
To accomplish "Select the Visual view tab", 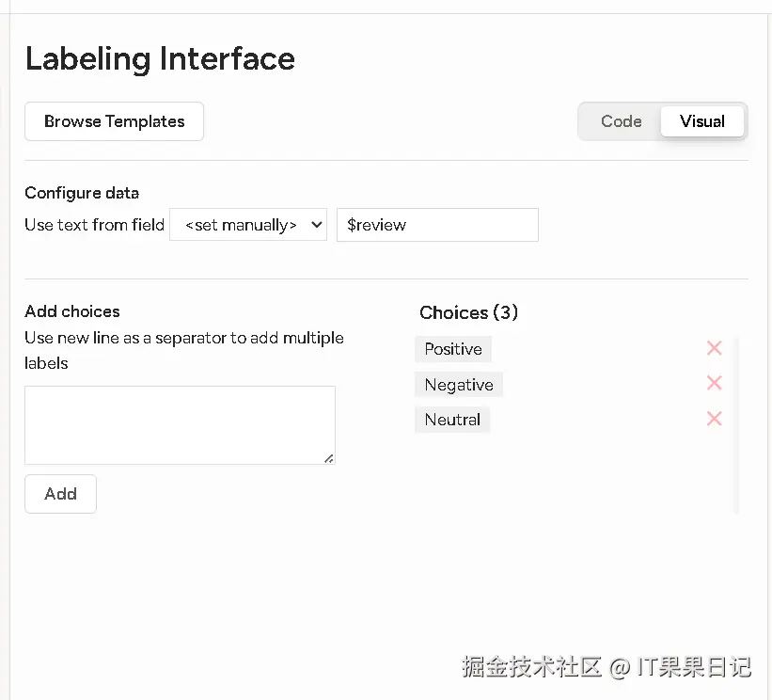I will (702, 121).
